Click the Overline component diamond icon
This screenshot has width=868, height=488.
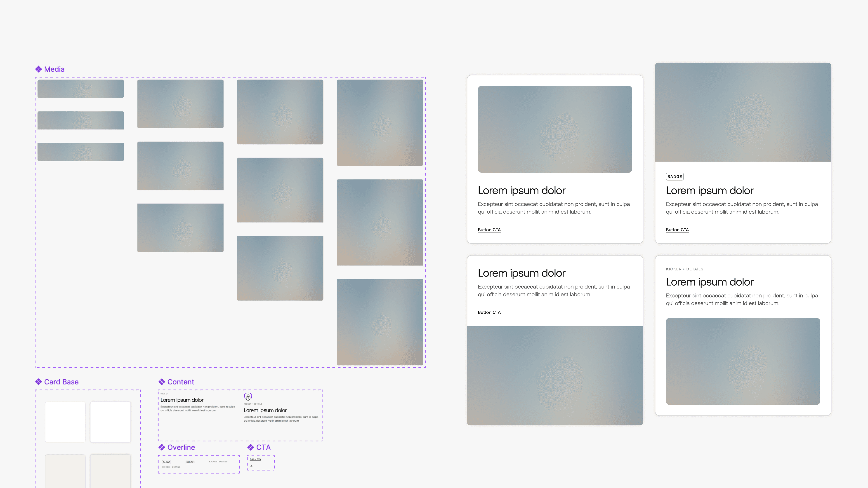point(162,447)
